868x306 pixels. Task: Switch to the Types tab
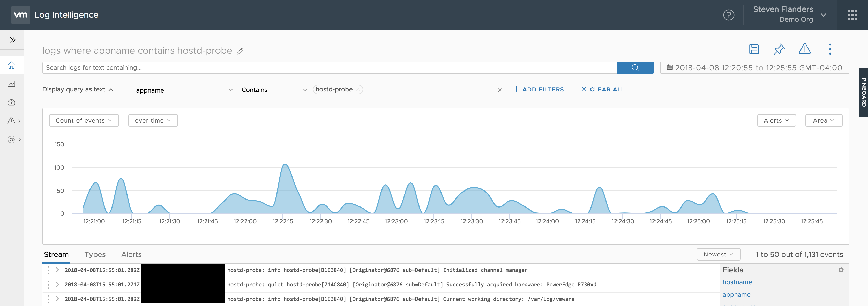pyautogui.click(x=95, y=255)
